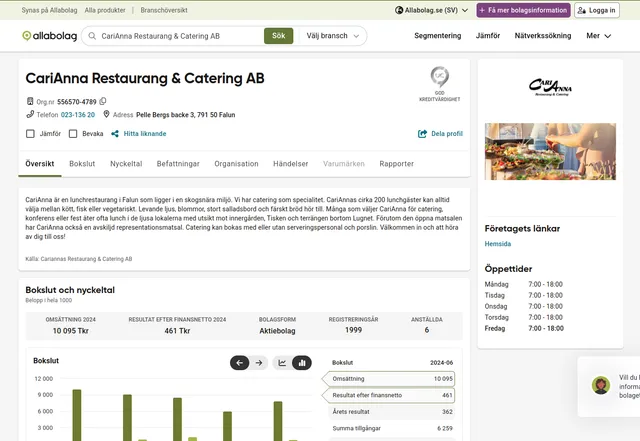
Task: Click the Logga in button
Action: point(597,10)
